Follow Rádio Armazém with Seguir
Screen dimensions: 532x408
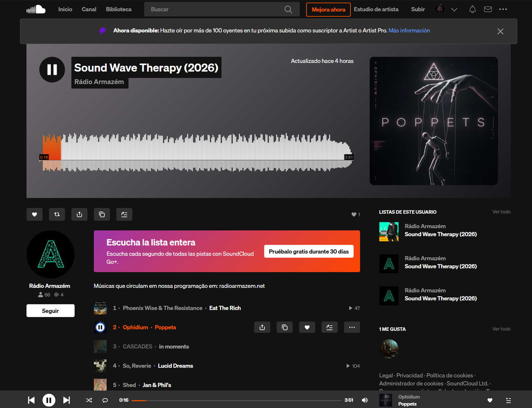tap(50, 311)
